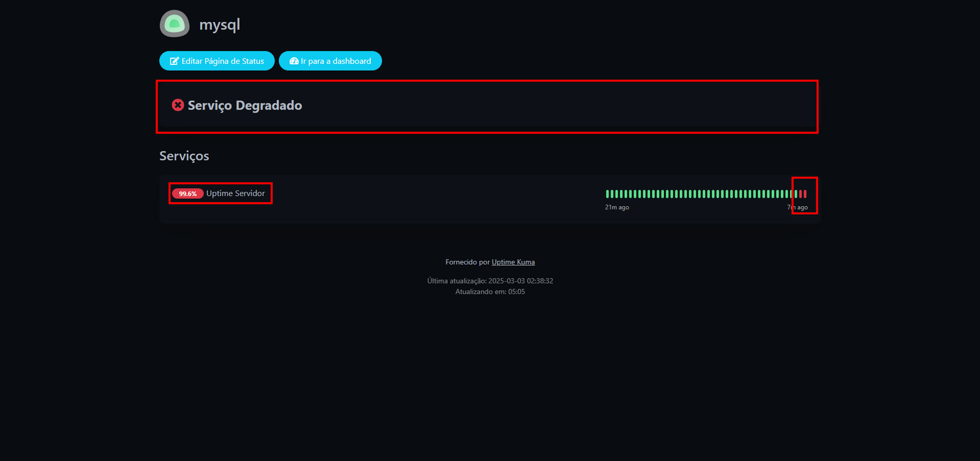Click the 21m ago timestamp label
980x461 pixels.
click(617, 208)
